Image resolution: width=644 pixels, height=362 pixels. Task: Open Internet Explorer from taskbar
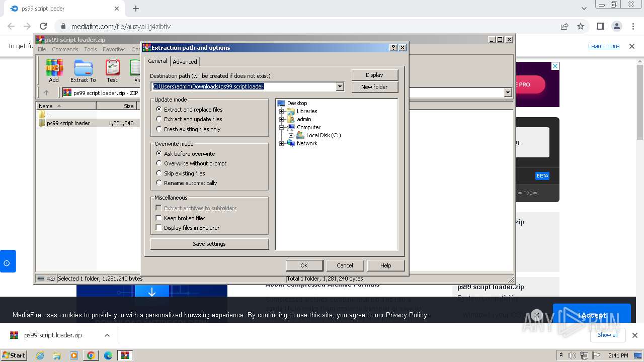[40, 355]
